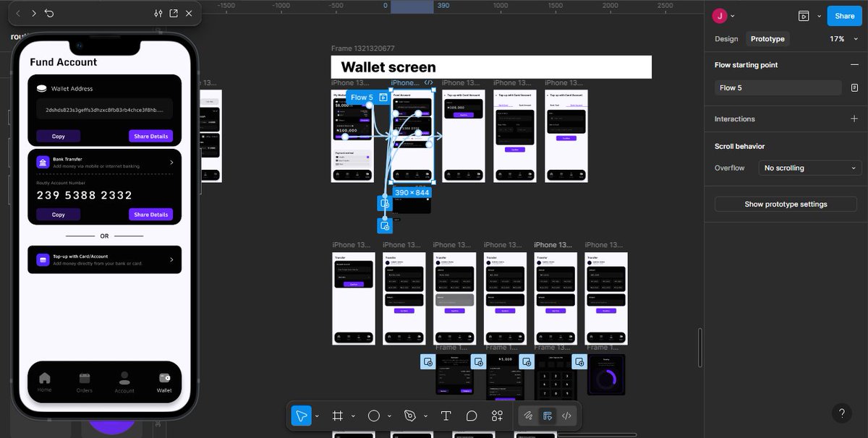
Task: Open Bank Transfer row in preview
Action: click(x=105, y=163)
